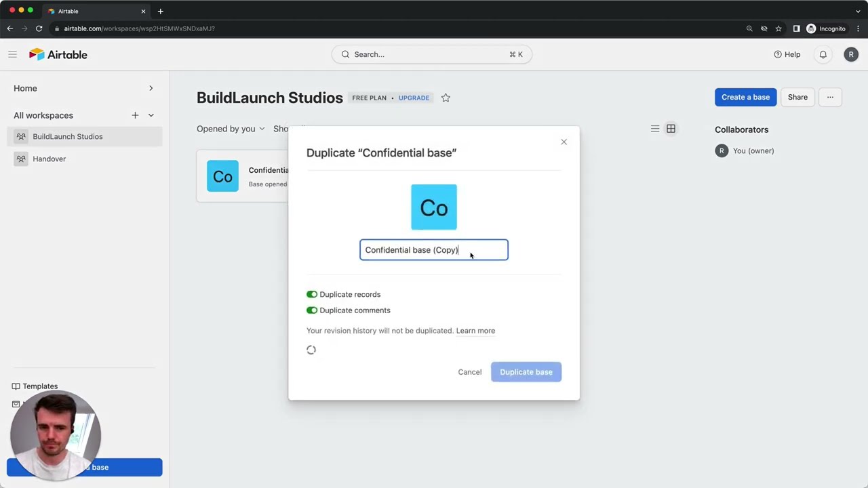868x488 pixels.
Task: Click the base name input field
Action: [434, 250]
